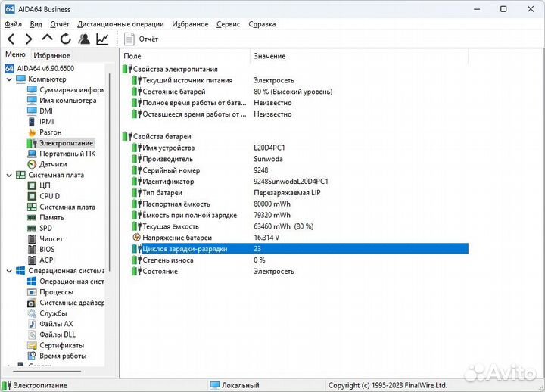The image size is (545, 392).
Task: Select Имя компьютера in the tree
Action: [68, 101]
